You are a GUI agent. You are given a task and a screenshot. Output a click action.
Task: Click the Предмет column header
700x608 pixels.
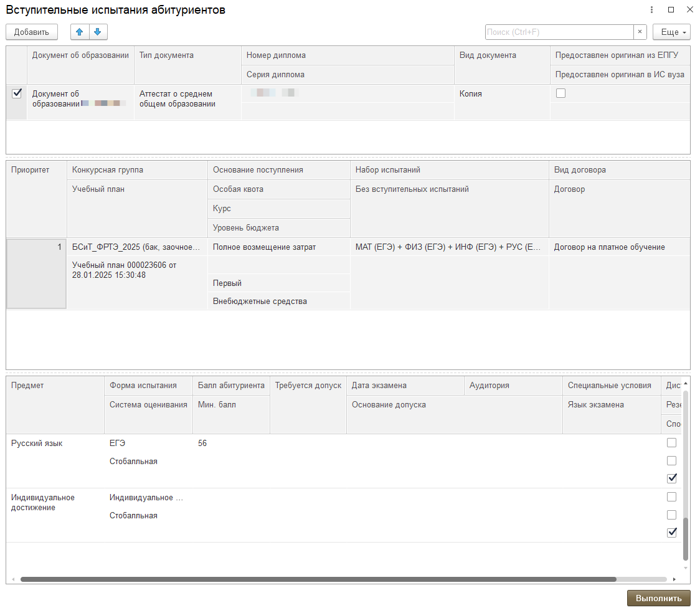point(28,386)
